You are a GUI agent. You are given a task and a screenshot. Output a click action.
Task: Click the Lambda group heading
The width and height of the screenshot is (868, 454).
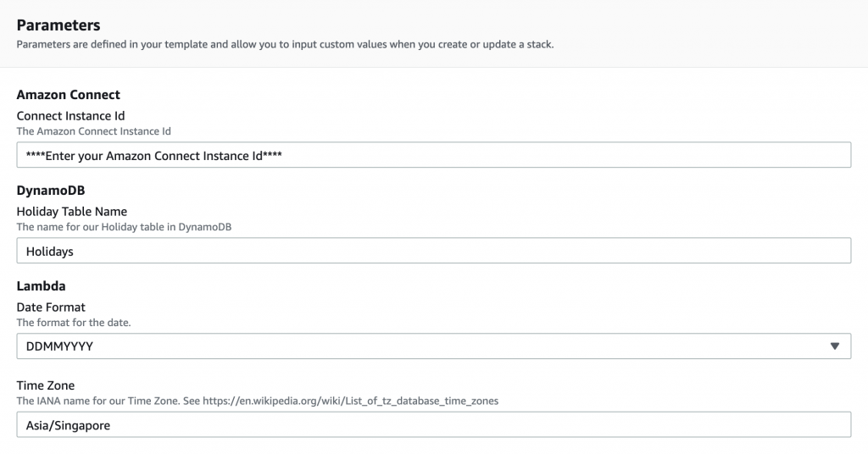[41, 286]
